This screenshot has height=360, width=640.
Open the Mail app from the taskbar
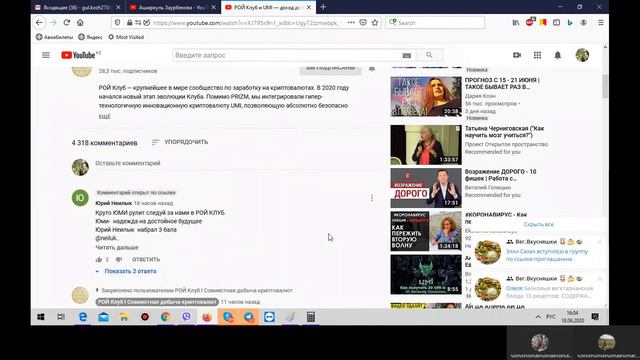click(103, 317)
